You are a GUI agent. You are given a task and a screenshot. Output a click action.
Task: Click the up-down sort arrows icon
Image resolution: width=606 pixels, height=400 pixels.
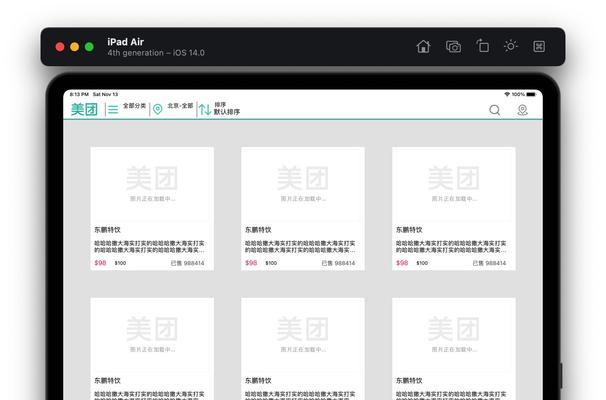point(205,109)
